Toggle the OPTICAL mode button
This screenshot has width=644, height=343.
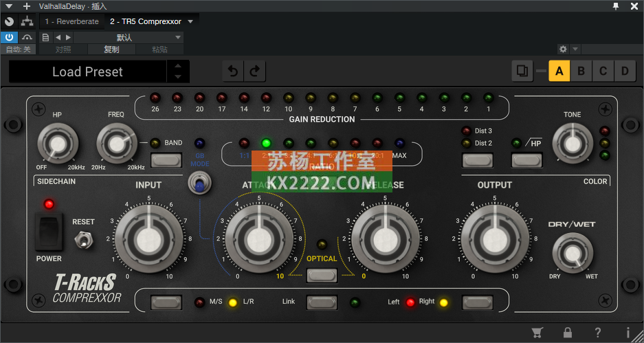[322, 275]
